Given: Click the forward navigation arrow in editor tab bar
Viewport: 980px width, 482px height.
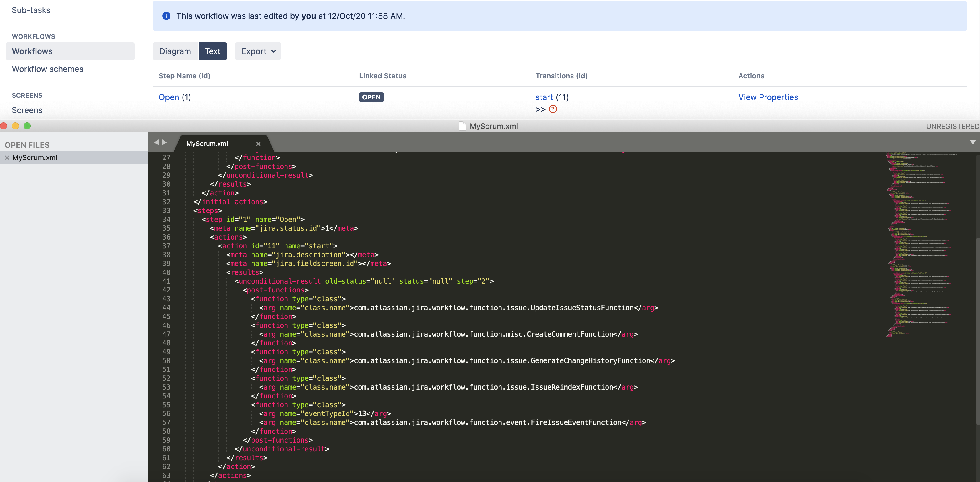Looking at the screenshot, I should pyautogui.click(x=165, y=142).
